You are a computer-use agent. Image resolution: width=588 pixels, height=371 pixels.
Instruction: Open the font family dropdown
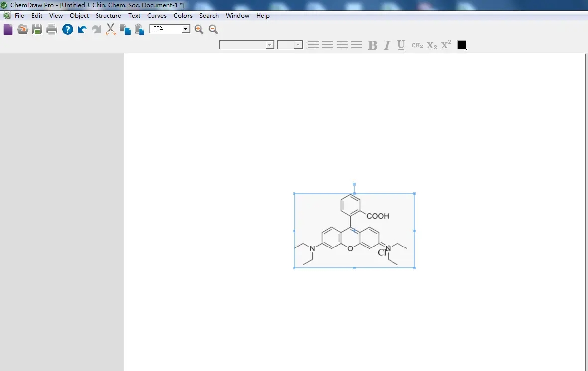pos(269,44)
